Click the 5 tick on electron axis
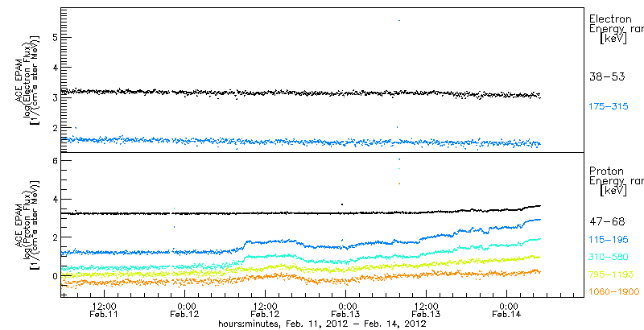 click(53, 38)
